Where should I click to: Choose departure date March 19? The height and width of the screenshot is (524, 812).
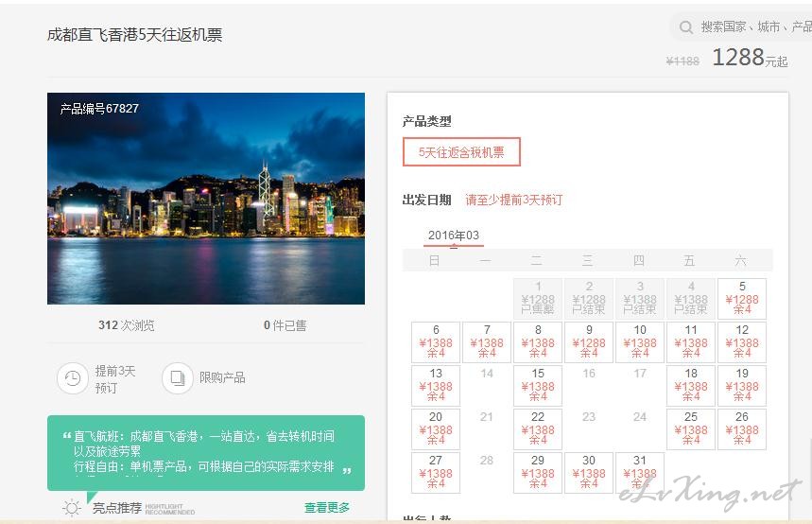742,386
